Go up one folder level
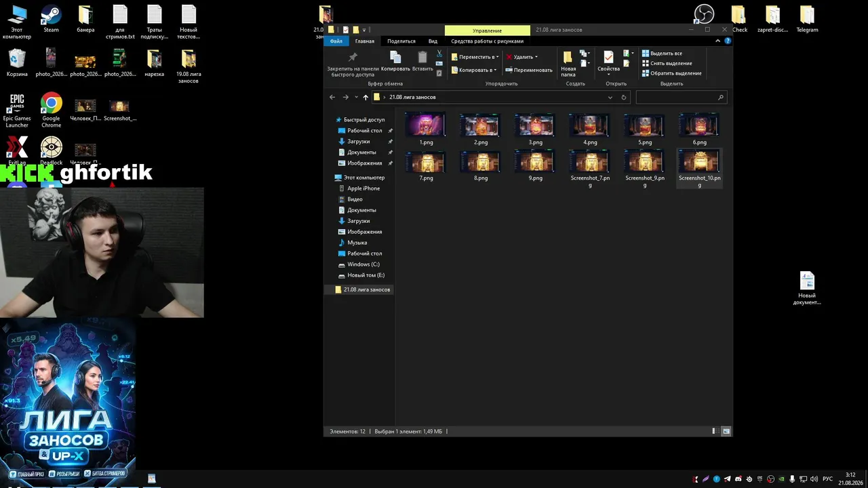The width and height of the screenshot is (868, 488). tap(366, 97)
